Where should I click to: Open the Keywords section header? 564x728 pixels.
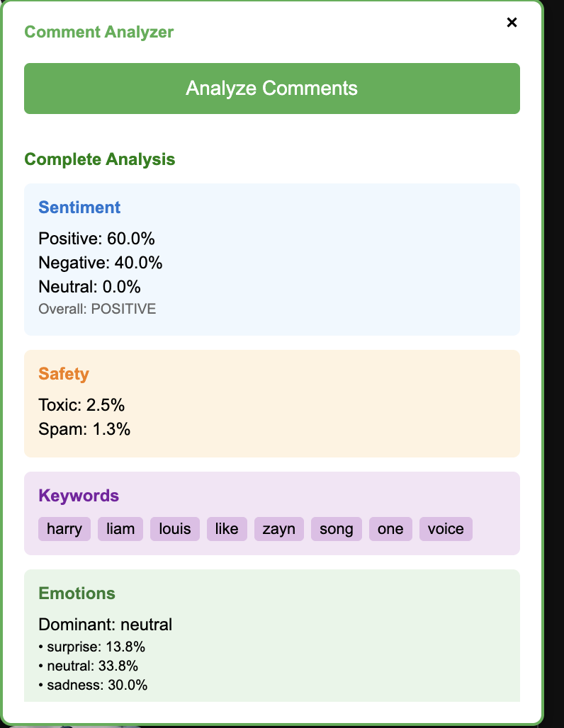(x=79, y=496)
